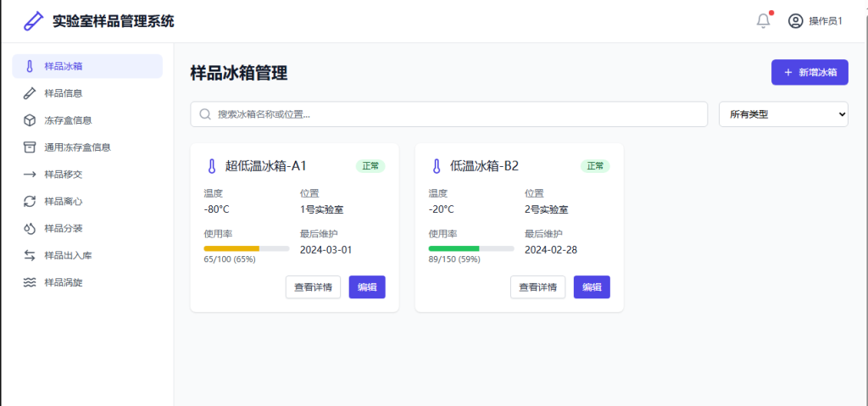Click the archive box icon for 通用冻存盒信息

[x=30, y=147]
